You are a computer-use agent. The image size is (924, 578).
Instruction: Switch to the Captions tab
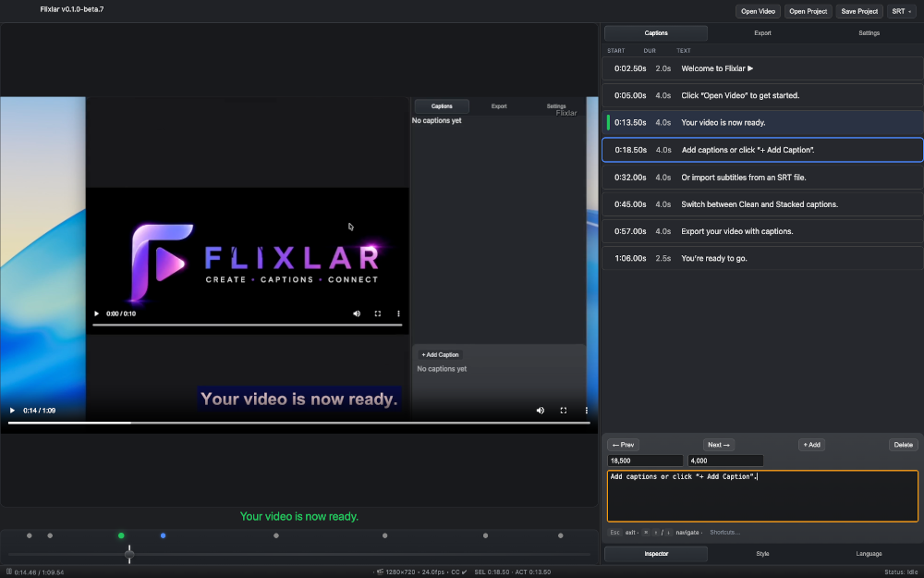click(x=656, y=33)
